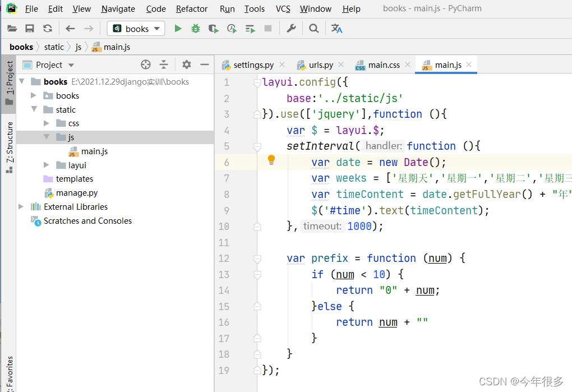Click the gray Stop square icon

pyautogui.click(x=268, y=29)
